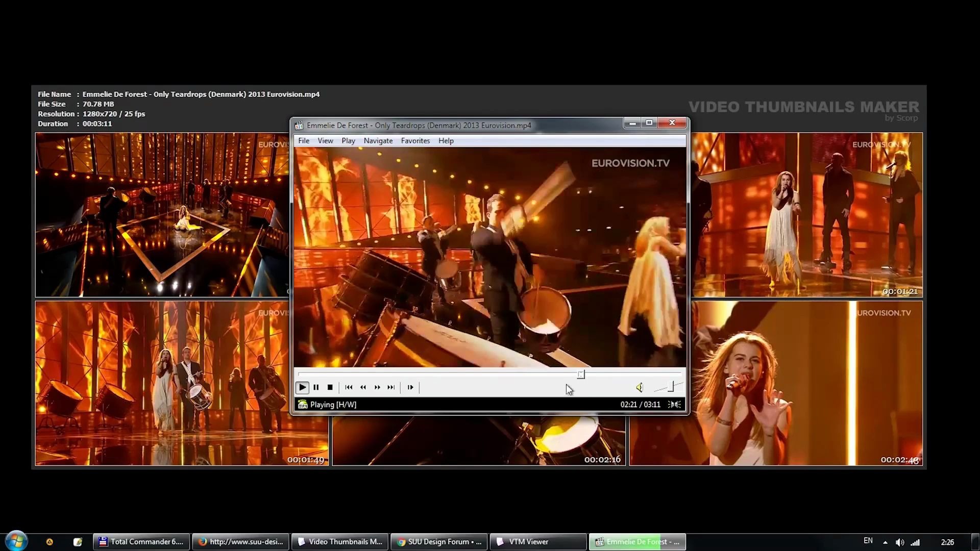This screenshot has height=551, width=980.
Task: Select the thumbnail stamped 00:01:49
Action: tap(182, 383)
